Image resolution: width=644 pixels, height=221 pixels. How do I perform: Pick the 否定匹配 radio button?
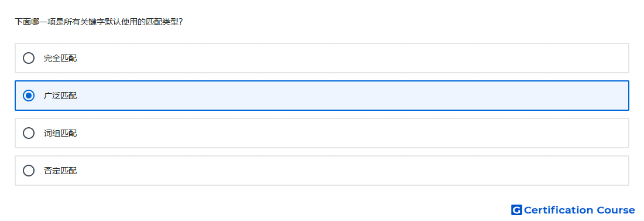[x=29, y=171]
